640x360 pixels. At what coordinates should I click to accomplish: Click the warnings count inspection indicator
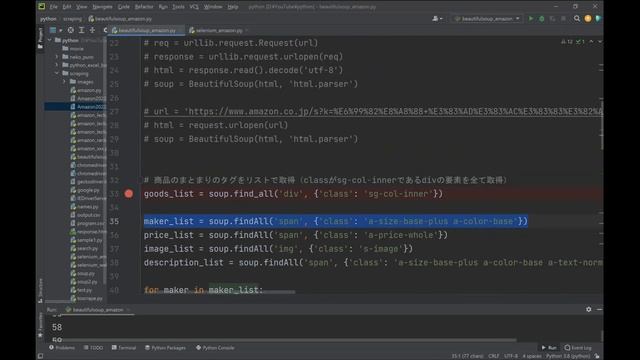point(567,42)
